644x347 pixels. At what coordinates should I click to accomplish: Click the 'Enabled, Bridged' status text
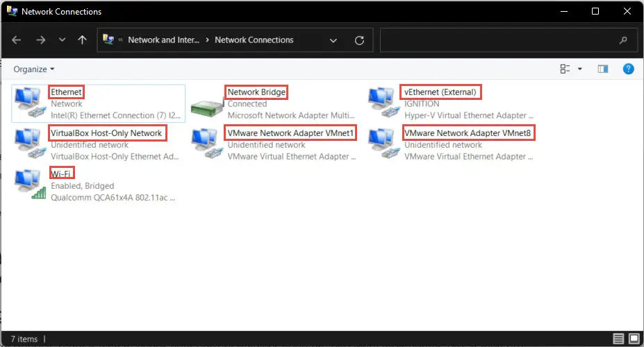point(83,186)
